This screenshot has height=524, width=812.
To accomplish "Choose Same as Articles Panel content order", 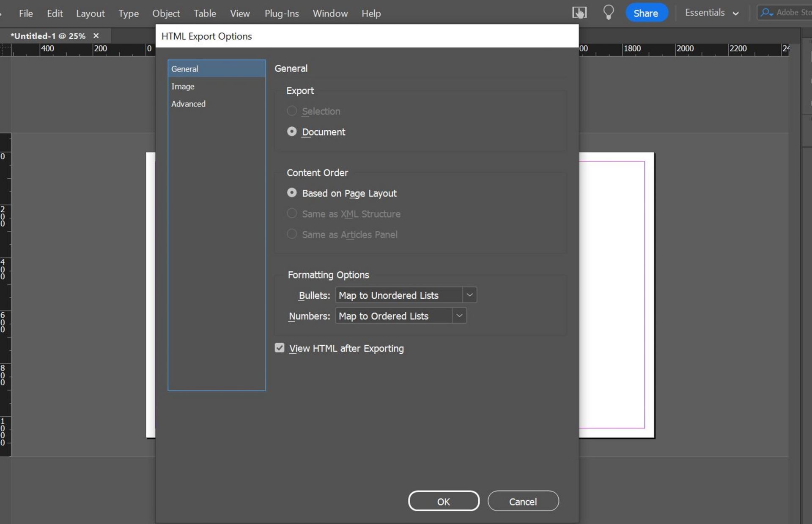I will [292, 234].
